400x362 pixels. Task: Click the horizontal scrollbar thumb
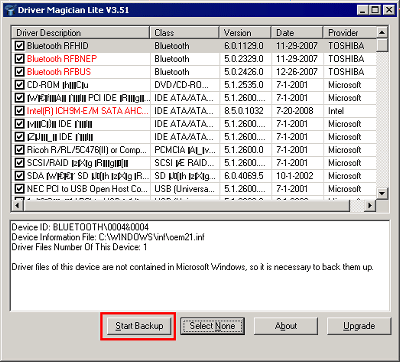point(186,205)
